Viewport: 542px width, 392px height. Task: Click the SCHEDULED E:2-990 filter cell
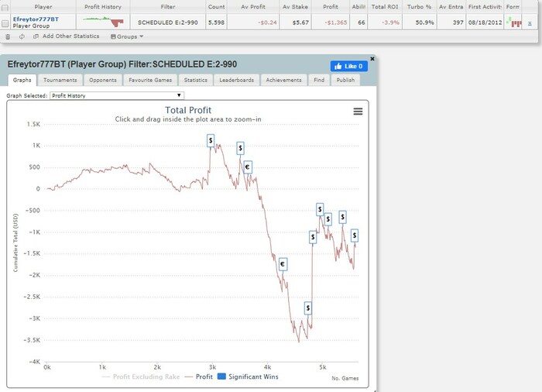pyautogui.click(x=168, y=22)
